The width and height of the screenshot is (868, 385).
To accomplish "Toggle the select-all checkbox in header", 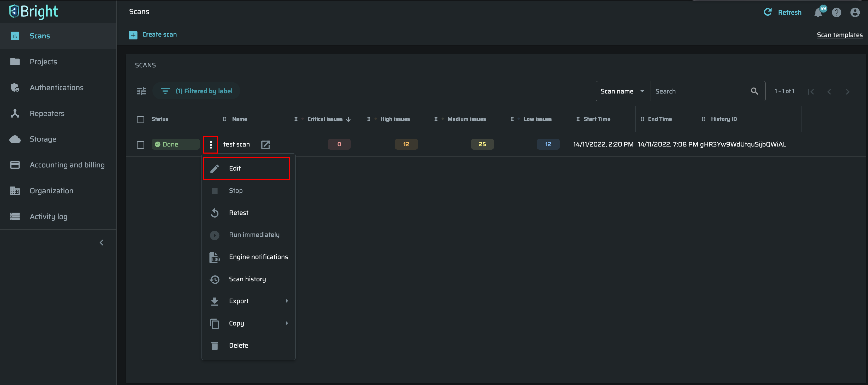I will (x=140, y=119).
